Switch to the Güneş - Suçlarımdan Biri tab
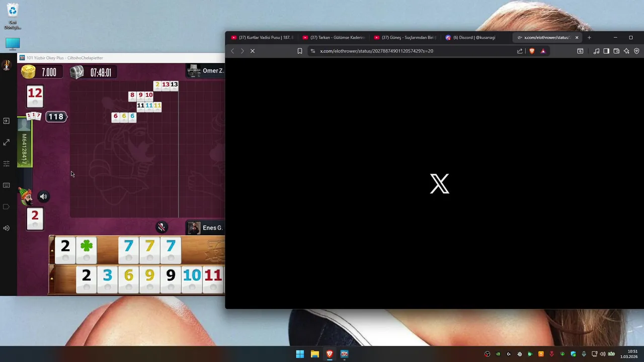The height and width of the screenshot is (362, 644). point(405,37)
